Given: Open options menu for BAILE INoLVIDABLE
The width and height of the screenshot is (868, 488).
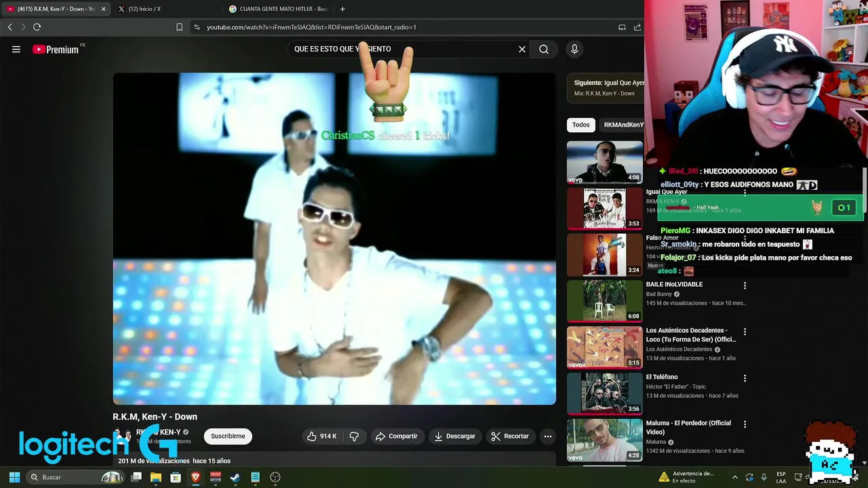Looking at the screenshot, I should click(x=745, y=286).
